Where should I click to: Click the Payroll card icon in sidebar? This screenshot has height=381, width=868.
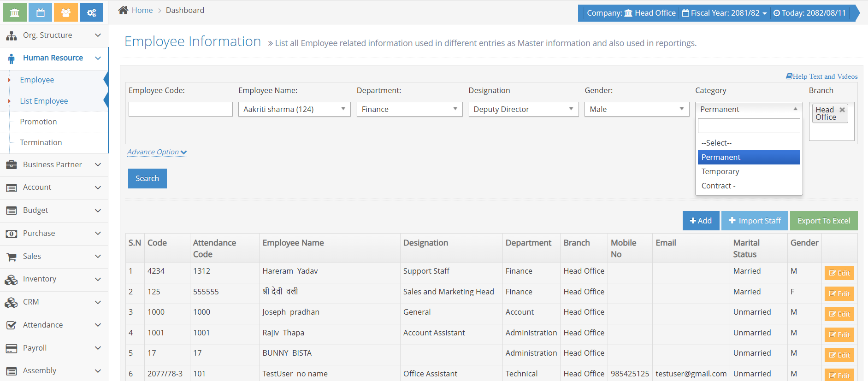(12, 348)
